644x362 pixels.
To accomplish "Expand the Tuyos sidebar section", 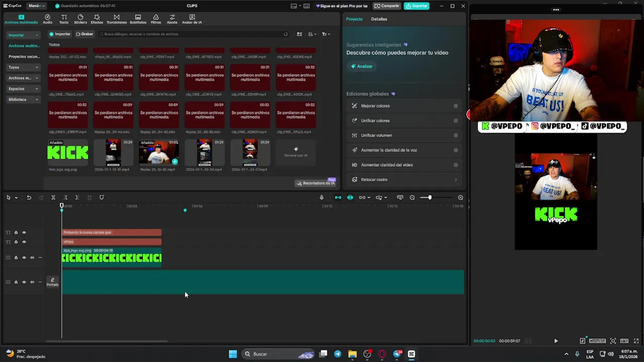I will (x=37, y=67).
